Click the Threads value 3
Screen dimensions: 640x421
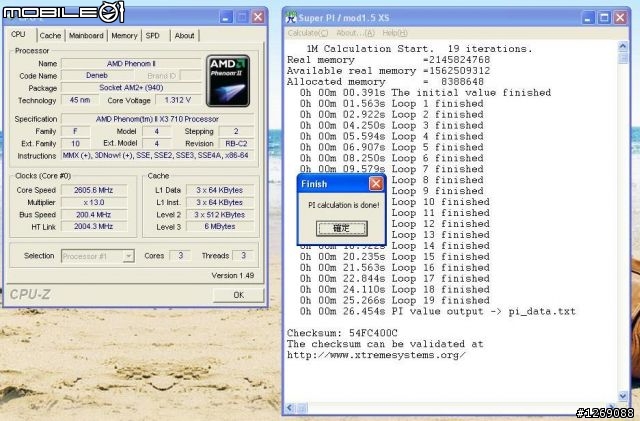click(x=243, y=256)
